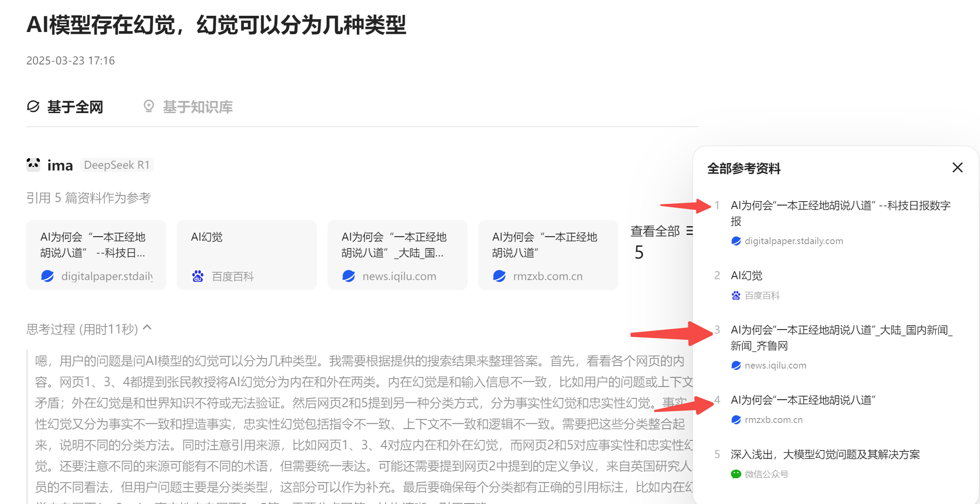Open the news.iqilu.com reference card

click(x=397, y=255)
